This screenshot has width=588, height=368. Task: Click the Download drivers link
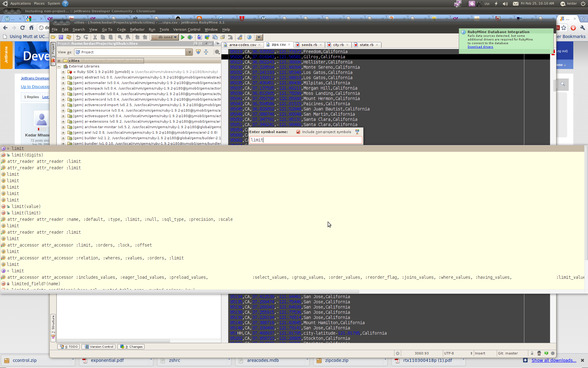(480, 47)
